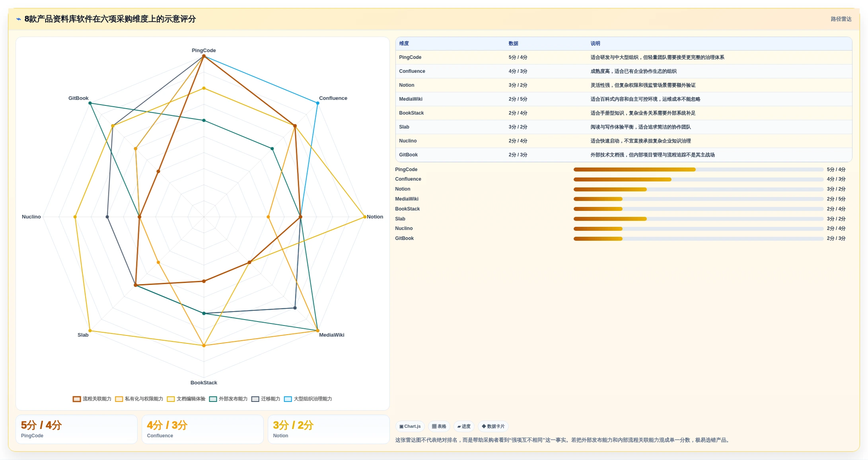Toggle 外部发布能力 legend entry
This screenshot has width=868, height=460.
[x=228, y=399]
